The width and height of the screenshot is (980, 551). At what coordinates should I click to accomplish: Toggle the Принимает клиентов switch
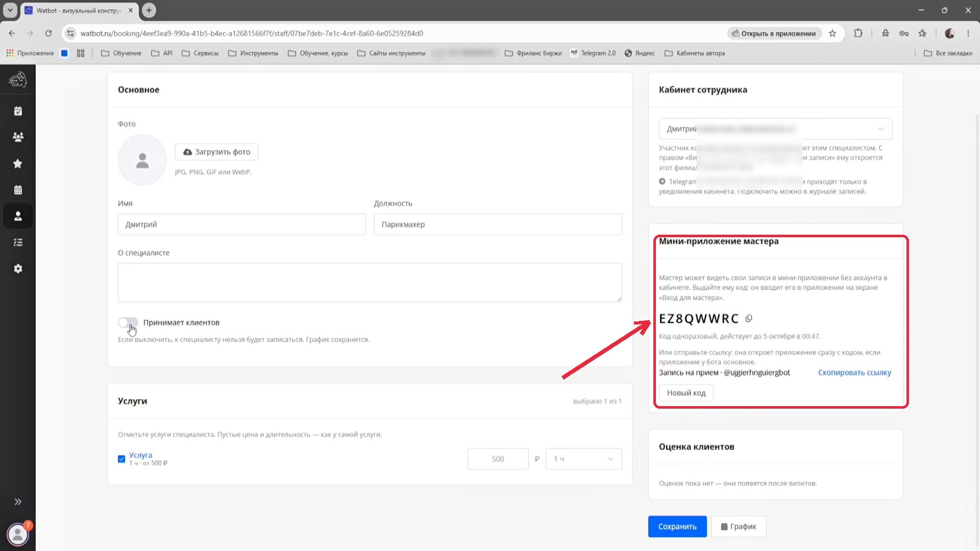pyautogui.click(x=128, y=322)
